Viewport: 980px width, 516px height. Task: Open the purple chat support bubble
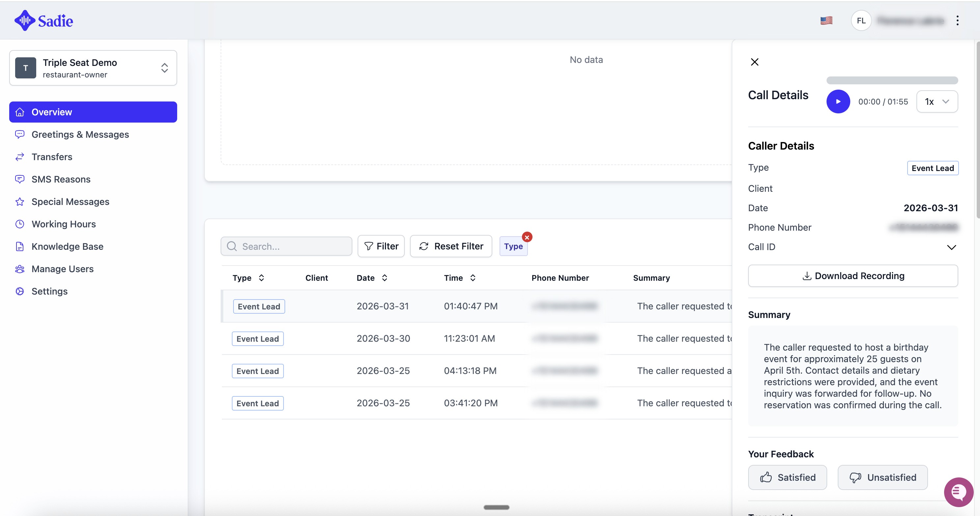coord(958,492)
